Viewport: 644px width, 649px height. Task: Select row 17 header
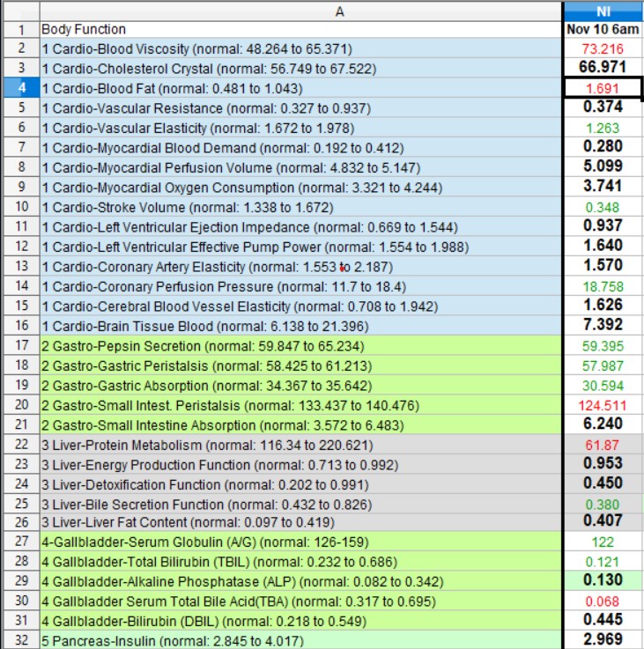[19, 345]
